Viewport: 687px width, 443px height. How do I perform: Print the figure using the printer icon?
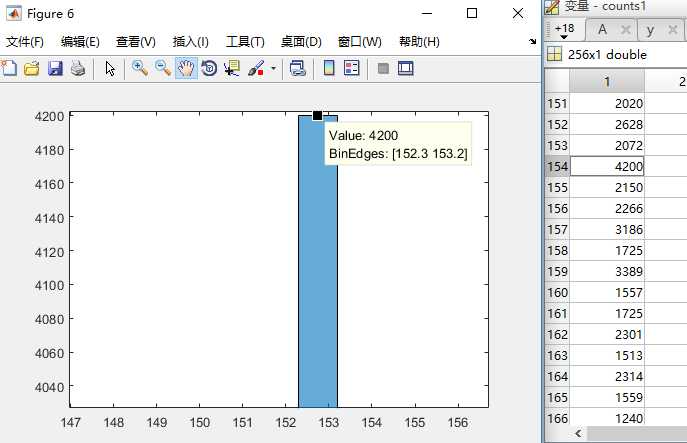(78, 68)
